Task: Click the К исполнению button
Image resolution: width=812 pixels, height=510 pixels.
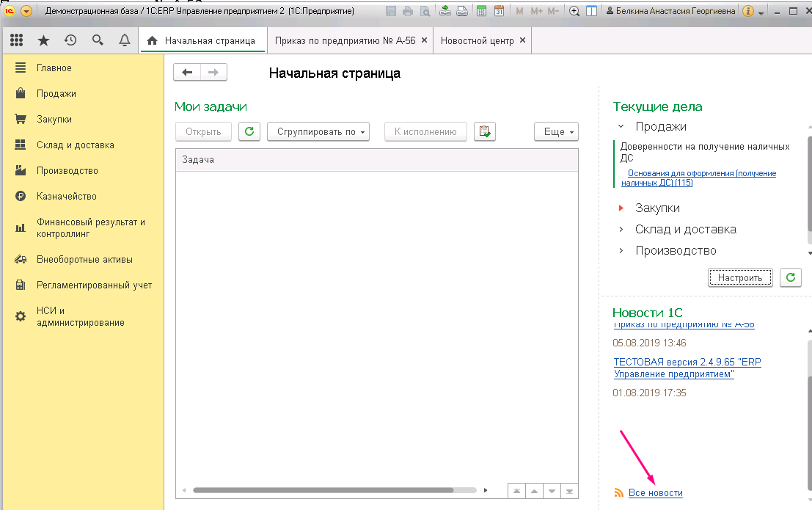Action: point(425,131)
